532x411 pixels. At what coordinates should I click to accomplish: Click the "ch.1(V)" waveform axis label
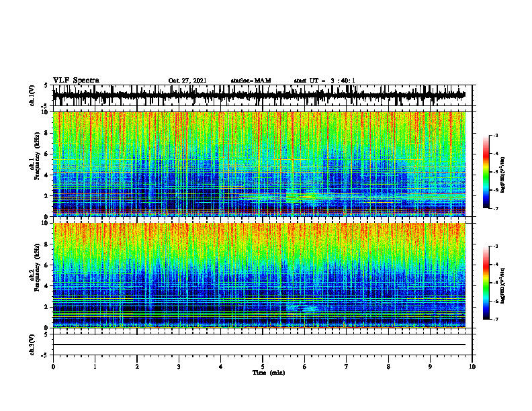[32, 95]
